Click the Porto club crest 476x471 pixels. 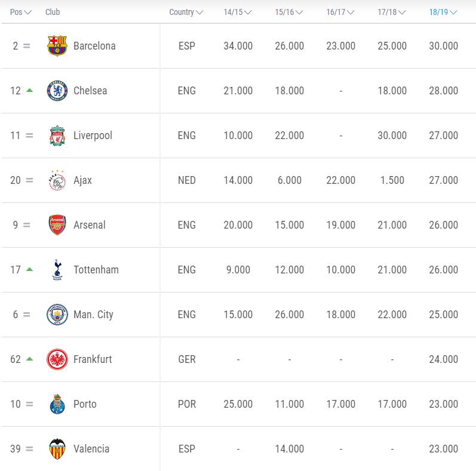click(x=57, y=404)
